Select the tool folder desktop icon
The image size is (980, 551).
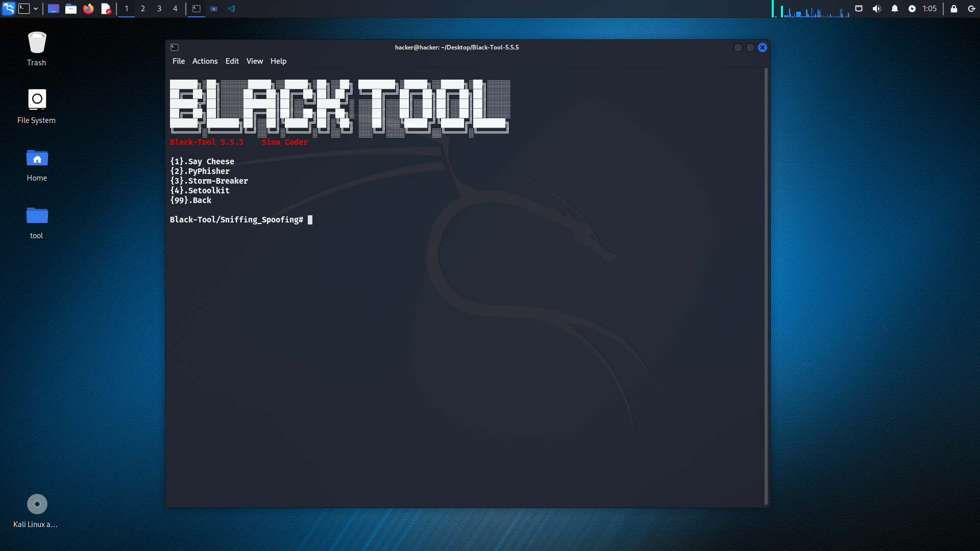point(37,222)
